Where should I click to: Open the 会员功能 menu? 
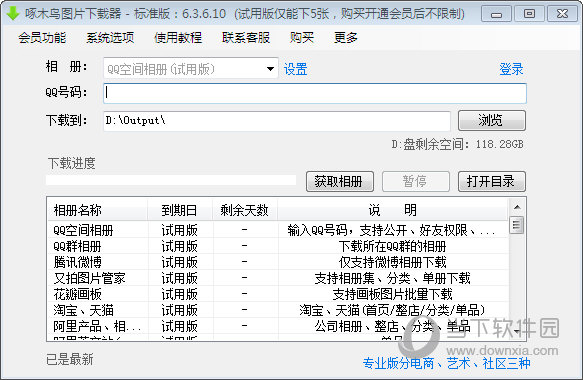[x=42, y=38]
